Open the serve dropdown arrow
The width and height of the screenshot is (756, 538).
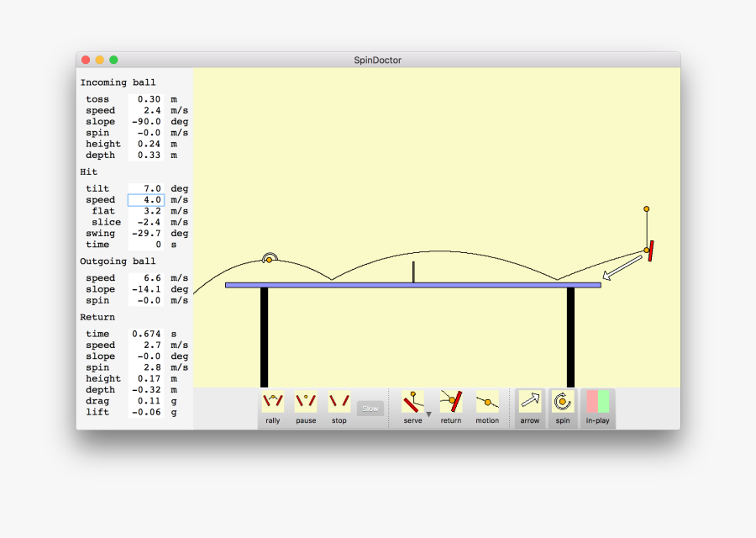[x=429, y=414]
